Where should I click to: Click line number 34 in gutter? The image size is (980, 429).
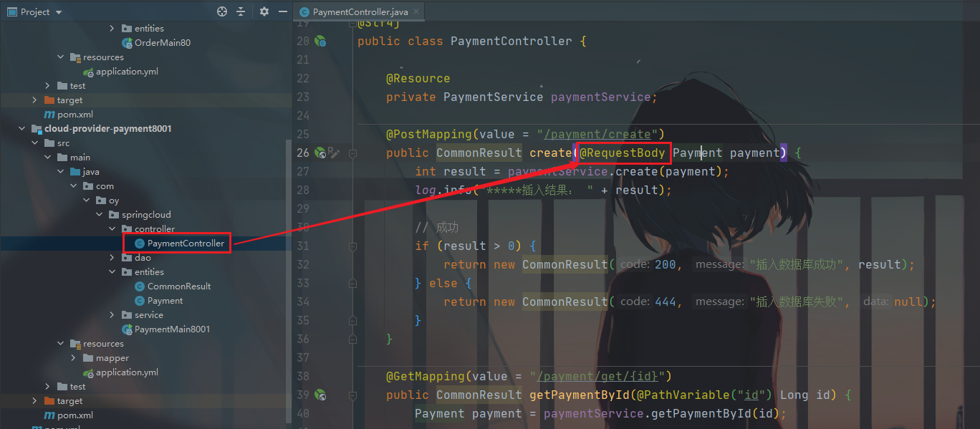(302, 302)
